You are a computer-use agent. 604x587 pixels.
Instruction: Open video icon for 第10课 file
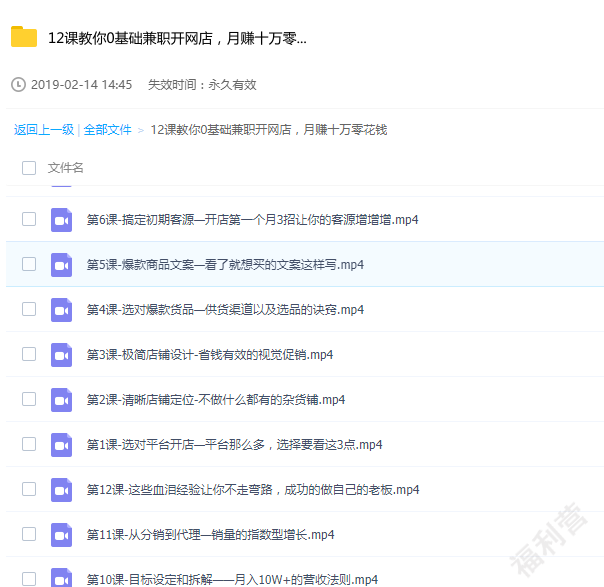(x=61, y=577)
